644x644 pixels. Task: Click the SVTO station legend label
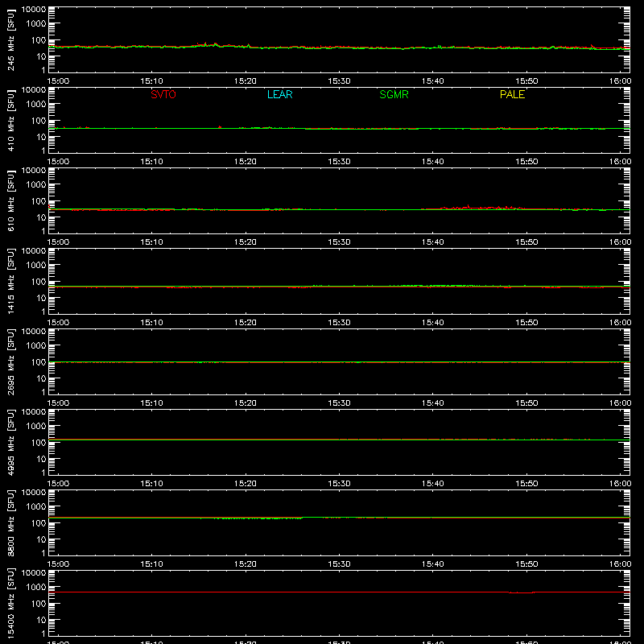point(163,94)
